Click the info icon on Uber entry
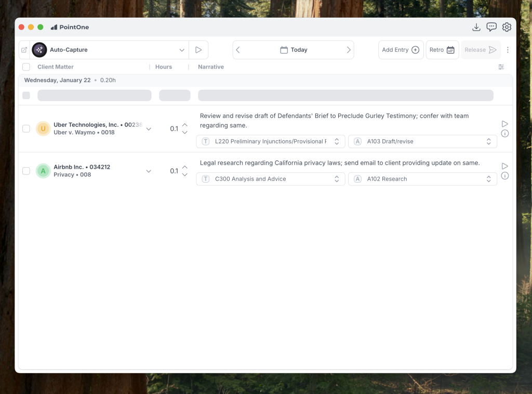Viewport: 532px width, 394px height. tap(504, 133)
